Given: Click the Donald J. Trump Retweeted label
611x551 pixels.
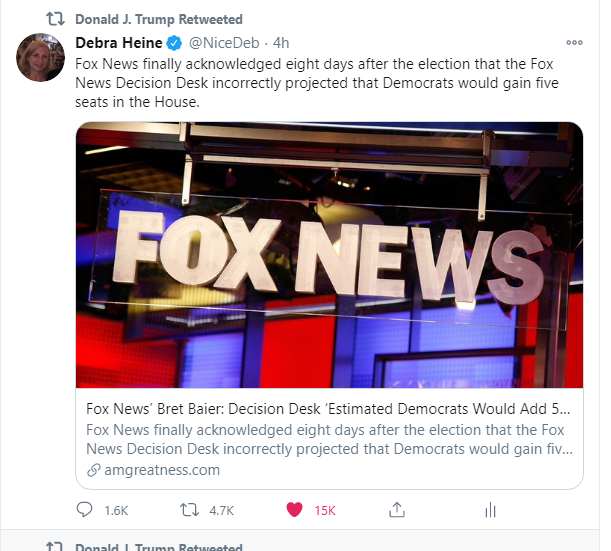Looking at the screenshot, I should click(159, 19).
